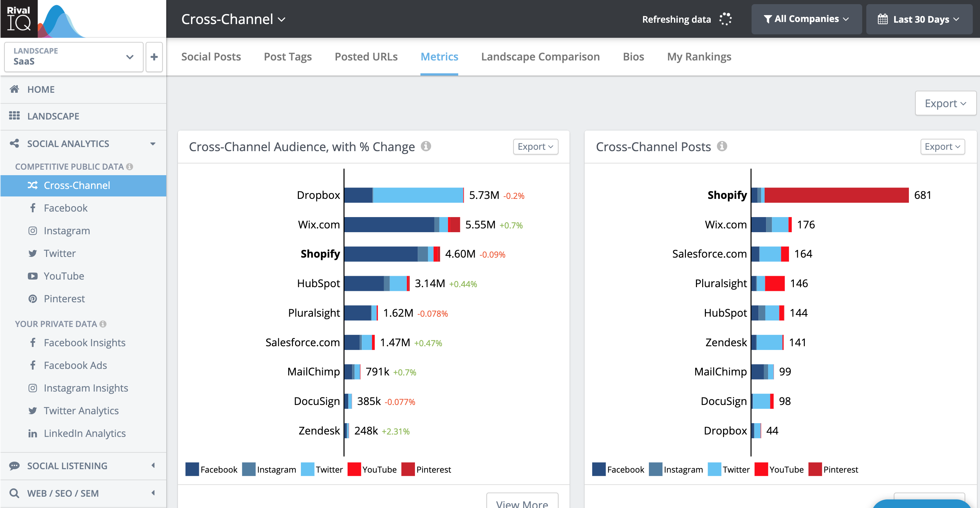Open Export dropdown in Cross-Channel Audience panel

pyautogui.click(x=536, y=147)
